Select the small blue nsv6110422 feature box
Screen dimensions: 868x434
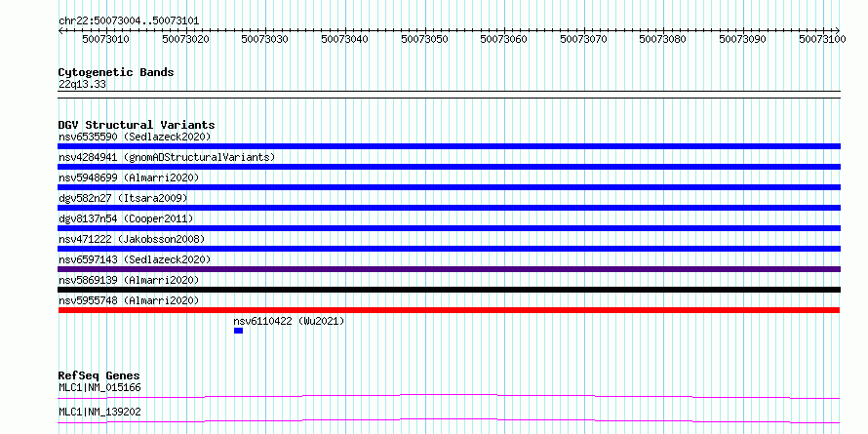coord(238,331)
